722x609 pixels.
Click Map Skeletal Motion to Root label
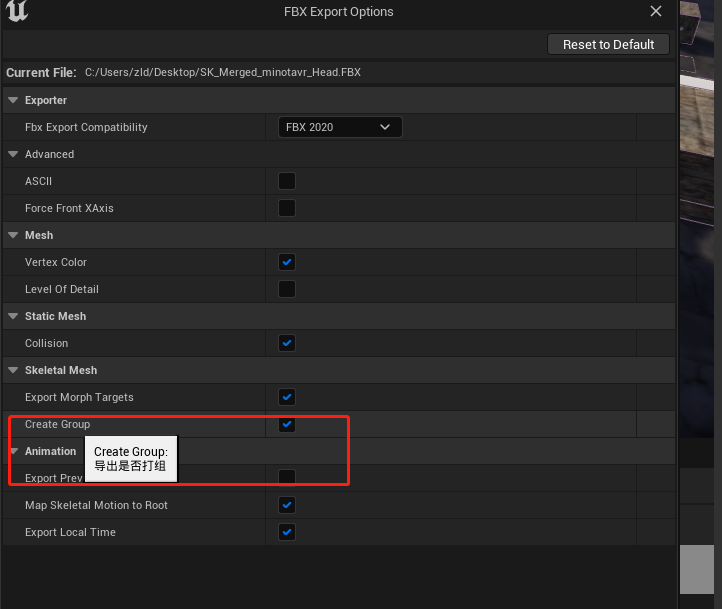pos(96,505)
